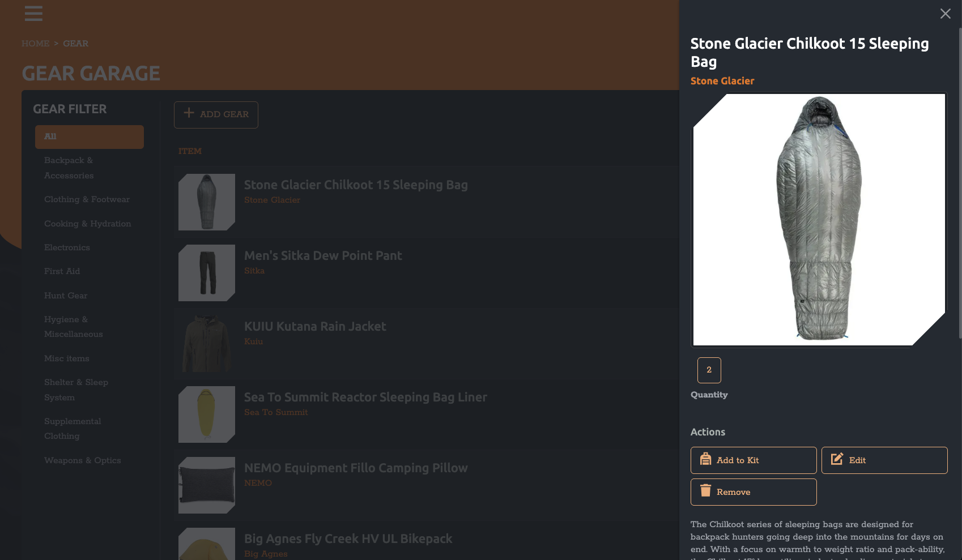Click the Stone Glacier brand link in panel

pyautogui.click(x=722, y=81)
